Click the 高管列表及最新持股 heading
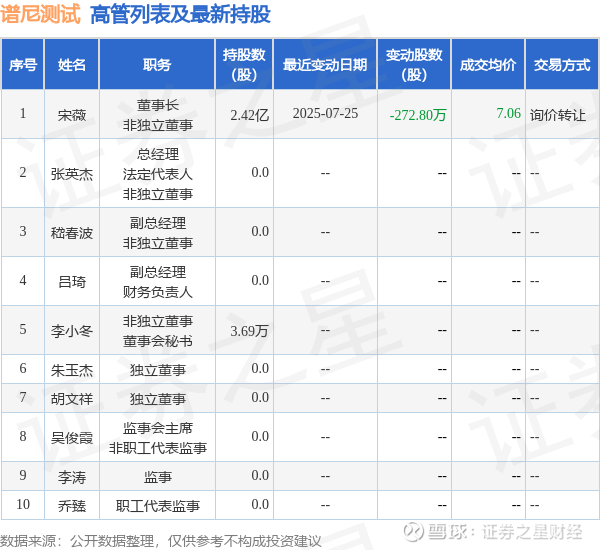The height and width of the screenshot is (550, 600). tap(180, 15)
